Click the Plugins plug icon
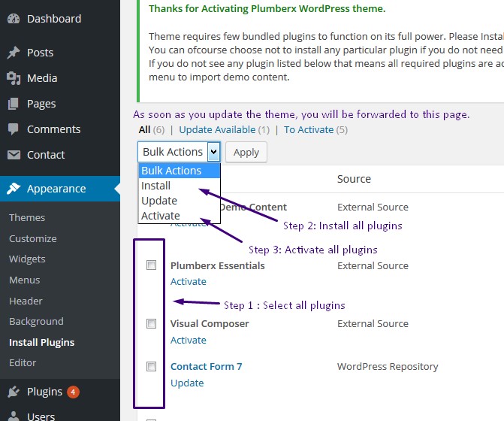The height and width of the screenshot is (421, 504). coord(14,392)
